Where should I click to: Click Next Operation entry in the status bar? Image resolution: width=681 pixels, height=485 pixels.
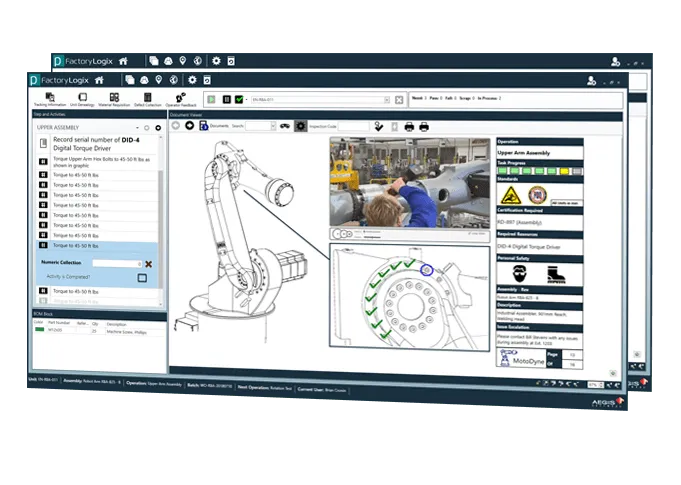(264, 387)
